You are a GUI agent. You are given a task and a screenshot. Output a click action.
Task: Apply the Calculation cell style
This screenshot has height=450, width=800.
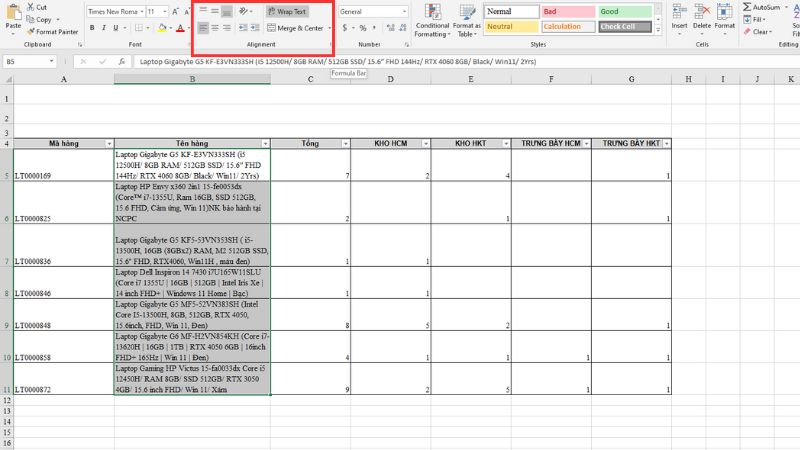coord(568,27)
